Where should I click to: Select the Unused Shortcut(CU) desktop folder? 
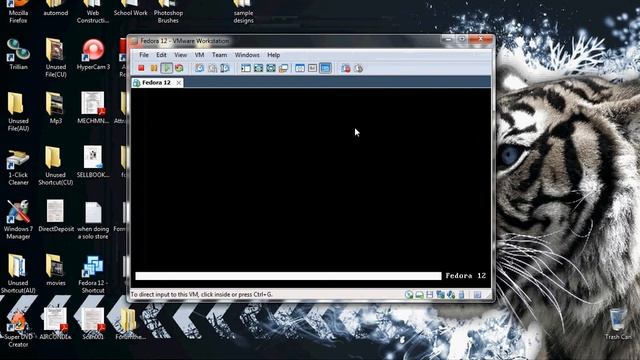[56, 166]
